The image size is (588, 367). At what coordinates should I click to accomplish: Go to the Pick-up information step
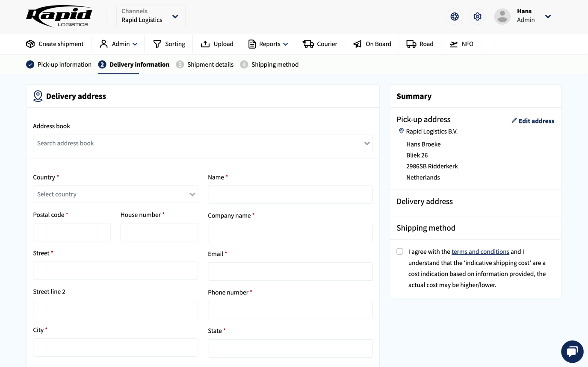59,65
